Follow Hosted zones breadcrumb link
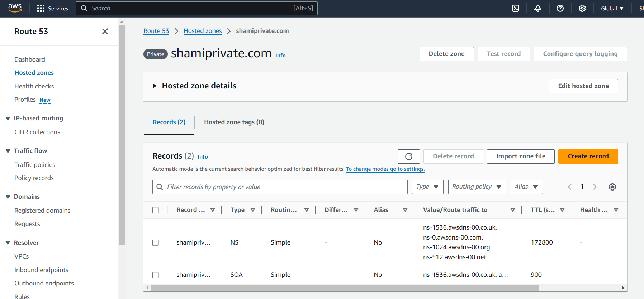This screenshot has height=299, width=644. pos(203,31)
